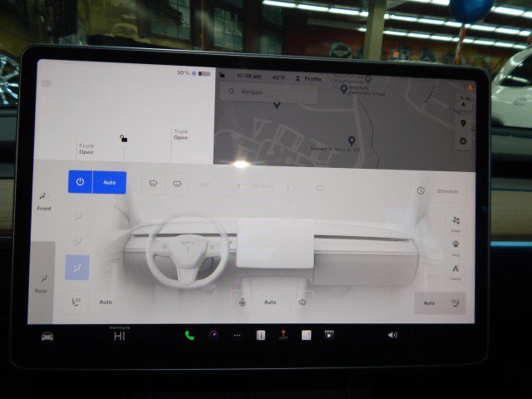
Task: Turn on the front windshield defrost
Action: (x=153, y=184)
